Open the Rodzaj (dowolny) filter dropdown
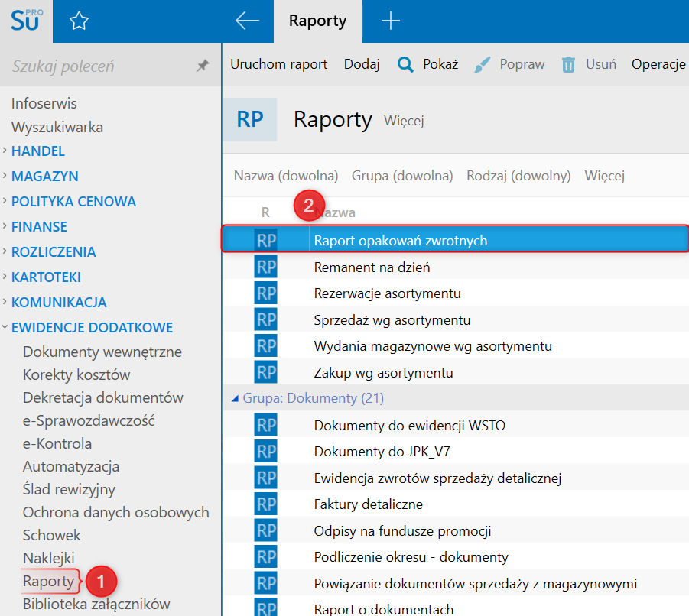 pyautogui.click(x=518, y=176)
